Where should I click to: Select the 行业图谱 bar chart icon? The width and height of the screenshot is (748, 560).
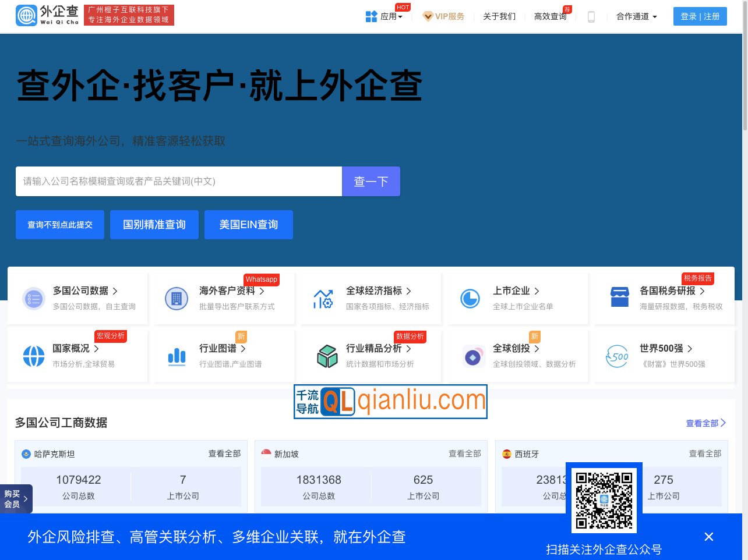[x=177, y=356]
